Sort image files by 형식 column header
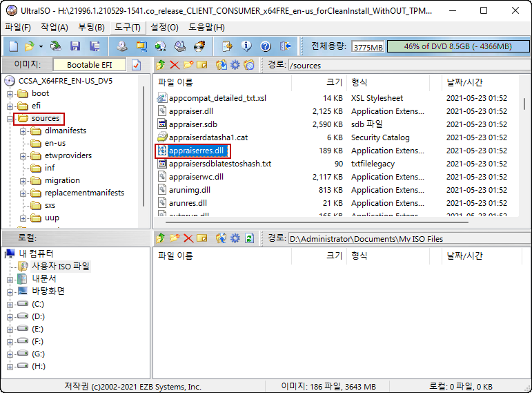The width and height of the screenshot is (532, 393). (x=388, y=82)
